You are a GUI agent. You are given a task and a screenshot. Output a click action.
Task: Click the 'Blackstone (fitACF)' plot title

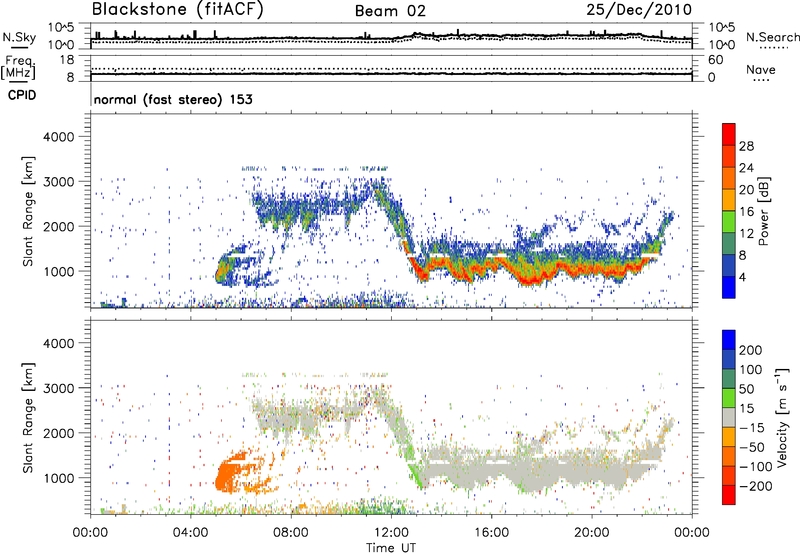(x=178, y=10)
